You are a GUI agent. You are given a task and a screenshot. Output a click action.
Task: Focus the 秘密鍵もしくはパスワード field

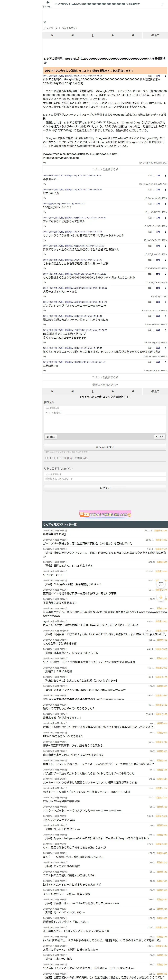click(x=105, y=479)
